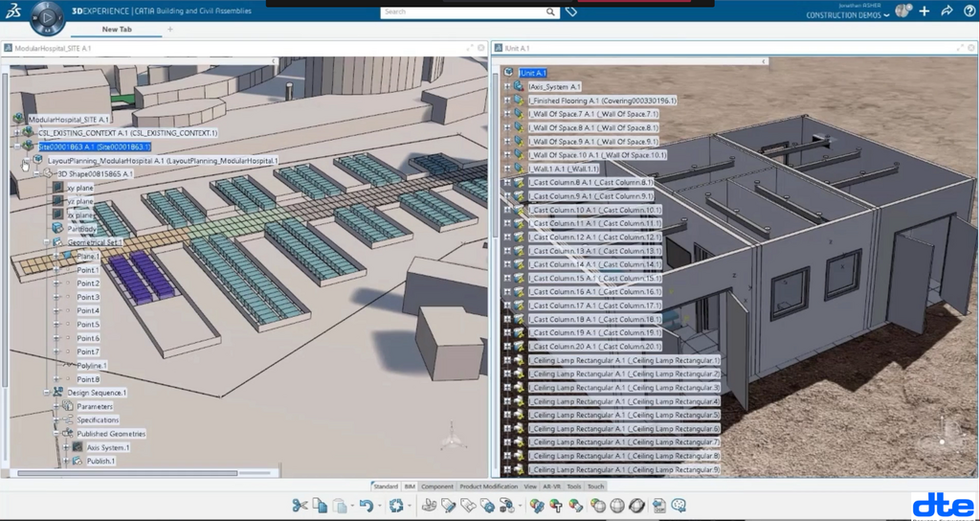The height and width of the screenshot is (521, 980).
Task: Open the CONSTRUCTION DEMOS dropdown
Action: (848, 15)
